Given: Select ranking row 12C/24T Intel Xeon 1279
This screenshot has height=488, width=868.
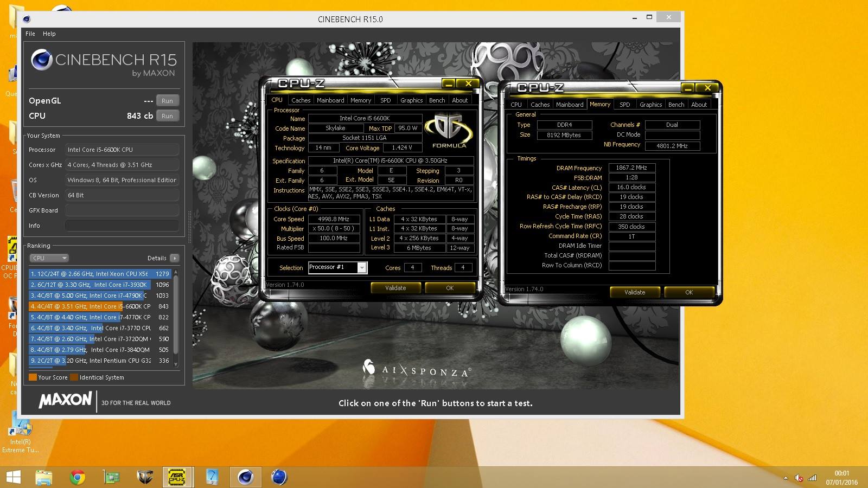Looking at the screenshot, I should point(100,274).
